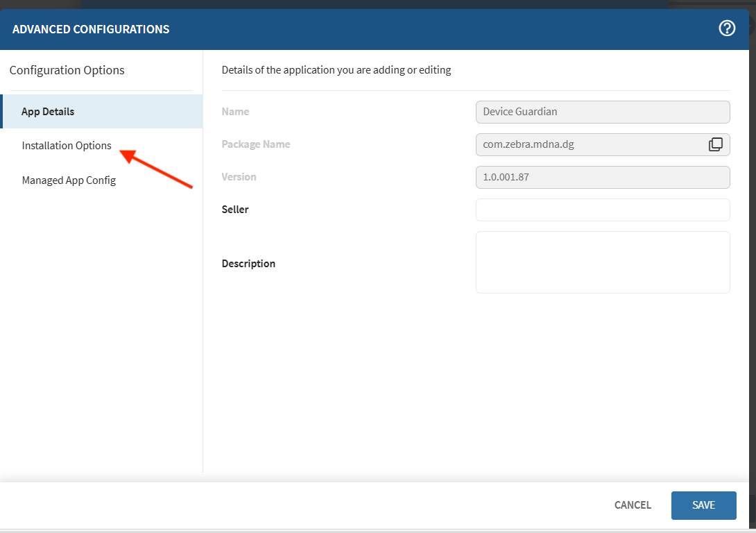Open the Installation Options section
Image resolution: width=756 pixels, height=533 pixels.
point(67,146)
